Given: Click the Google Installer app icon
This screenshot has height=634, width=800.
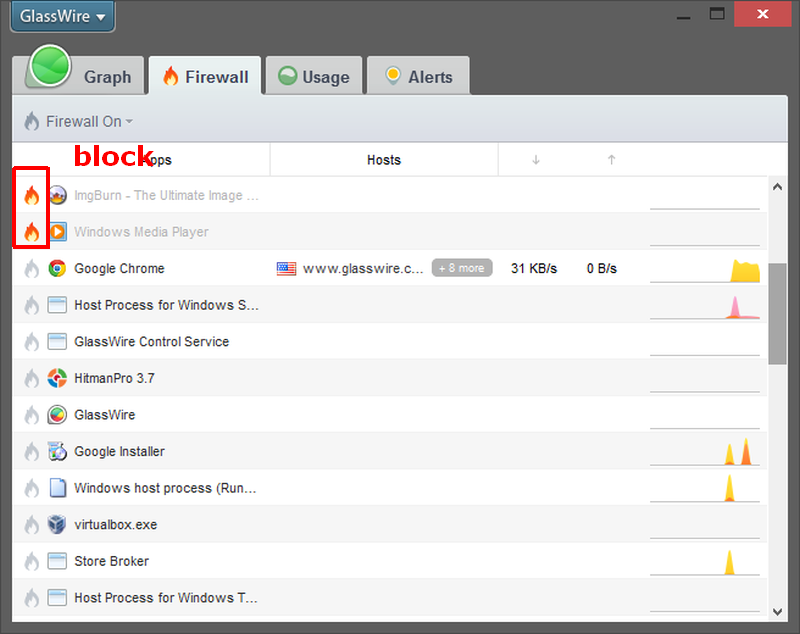Looking at the screenshot, I should pyautogui.click(x=57, y=451).
